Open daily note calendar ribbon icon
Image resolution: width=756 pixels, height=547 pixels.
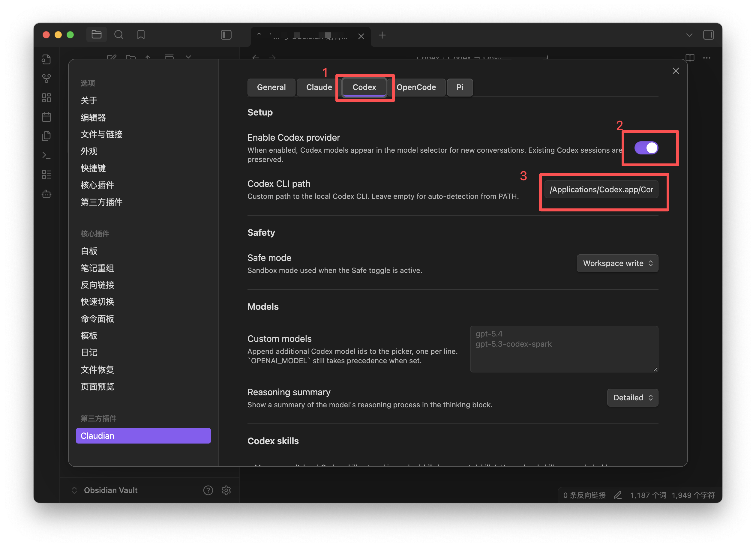[x=46, y=117]
